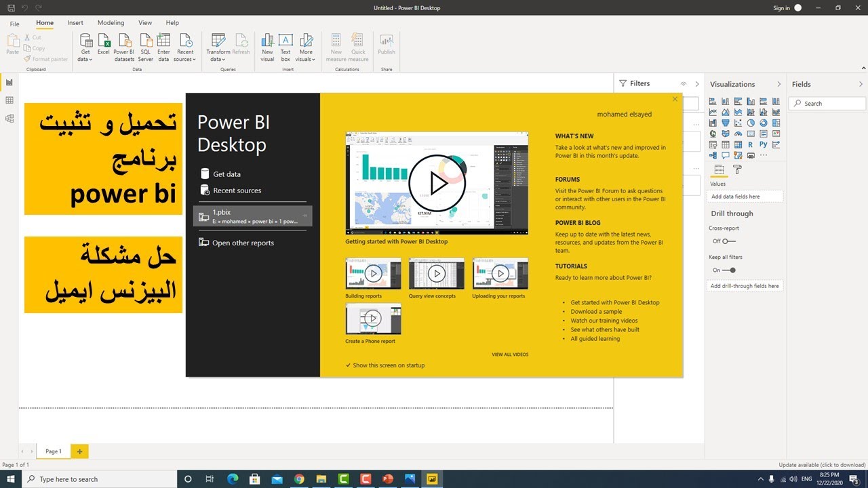The image size is (868, 488).
Task: Insert a matrix visual
Action: (738, 144)
